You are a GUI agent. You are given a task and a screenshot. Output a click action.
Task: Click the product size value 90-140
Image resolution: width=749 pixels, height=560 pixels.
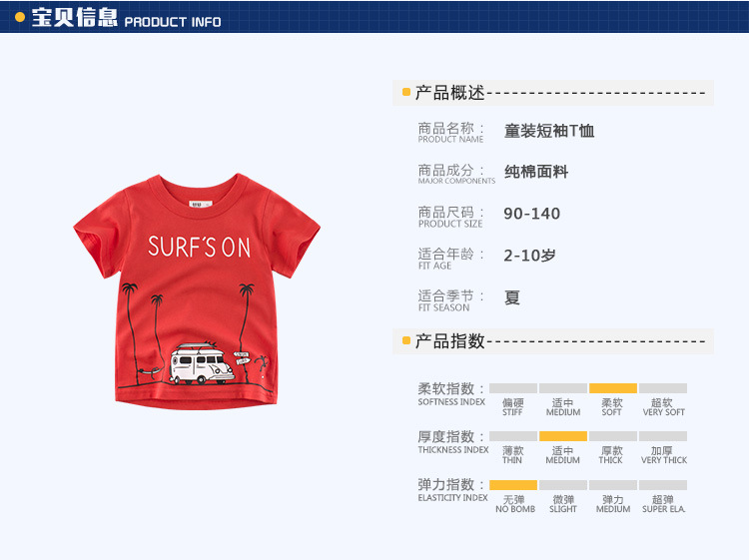point(531,214)
